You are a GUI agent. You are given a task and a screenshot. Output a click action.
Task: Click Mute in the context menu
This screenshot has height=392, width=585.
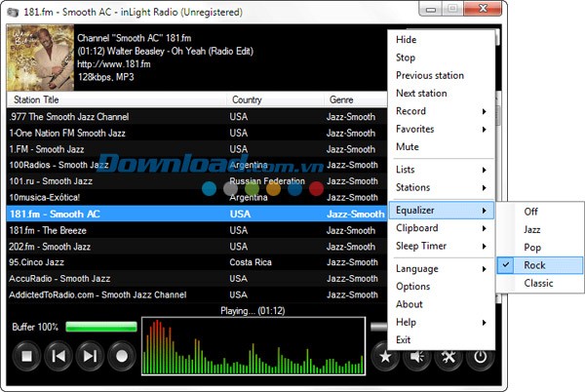(408, 147)
